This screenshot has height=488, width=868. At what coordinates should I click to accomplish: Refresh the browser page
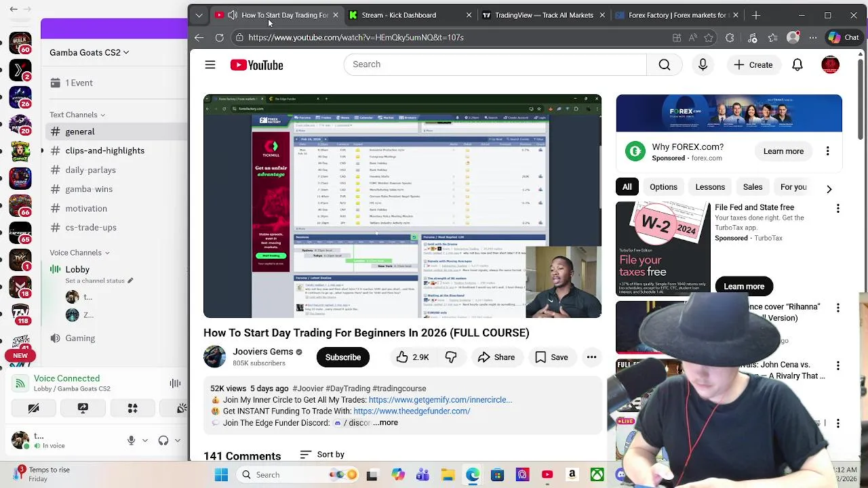pos(219,37)
